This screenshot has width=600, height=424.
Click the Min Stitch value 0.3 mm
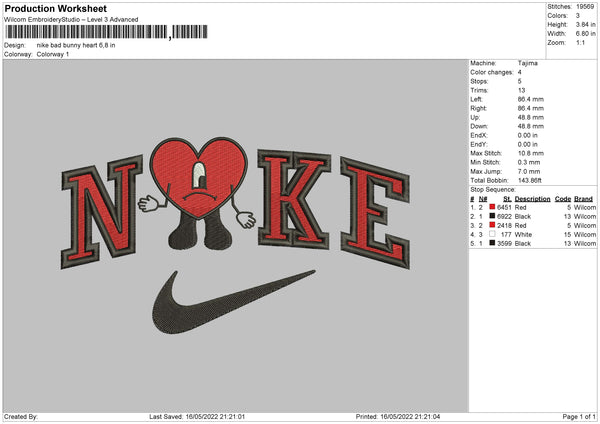point(529,162)
